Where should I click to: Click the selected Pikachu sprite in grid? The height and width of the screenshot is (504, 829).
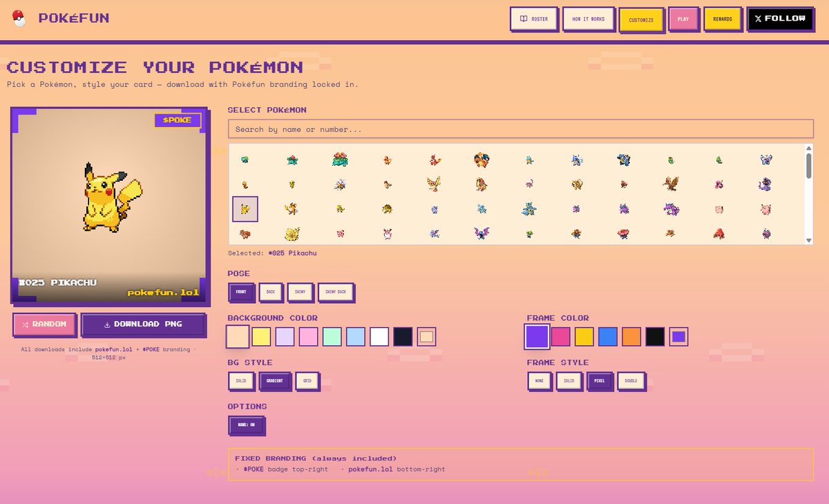[x=245, y=209]
